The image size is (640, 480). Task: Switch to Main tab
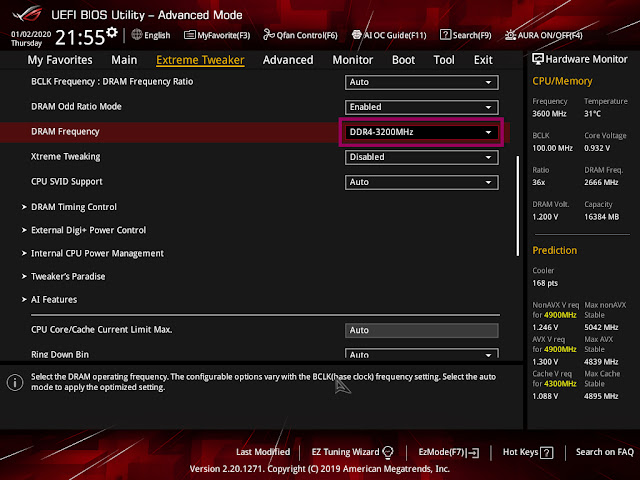(x=124, y=60)
